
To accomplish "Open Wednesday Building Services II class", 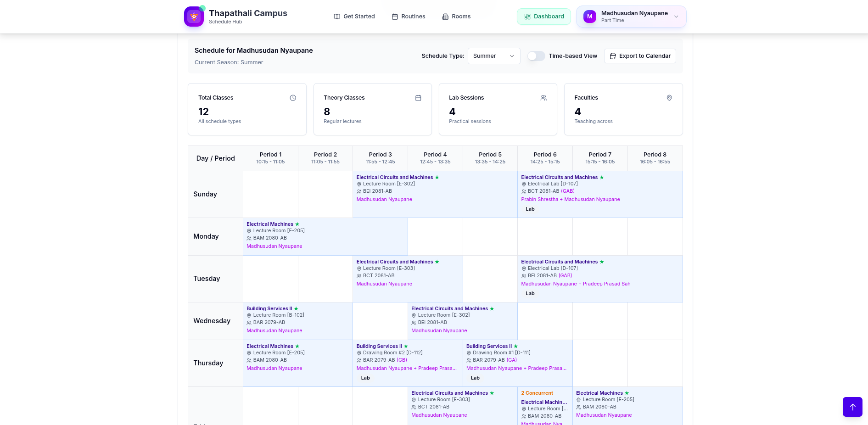I will [x=298, y=321].
